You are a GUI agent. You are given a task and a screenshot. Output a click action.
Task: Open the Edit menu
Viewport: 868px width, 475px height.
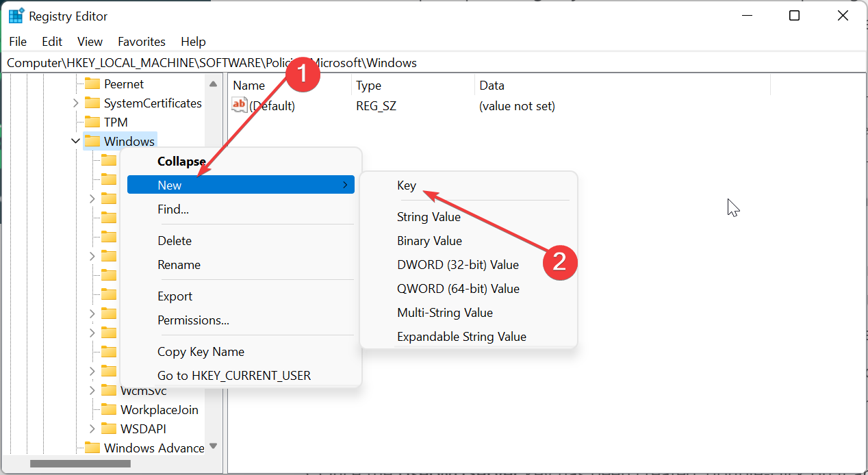point(52,42)
